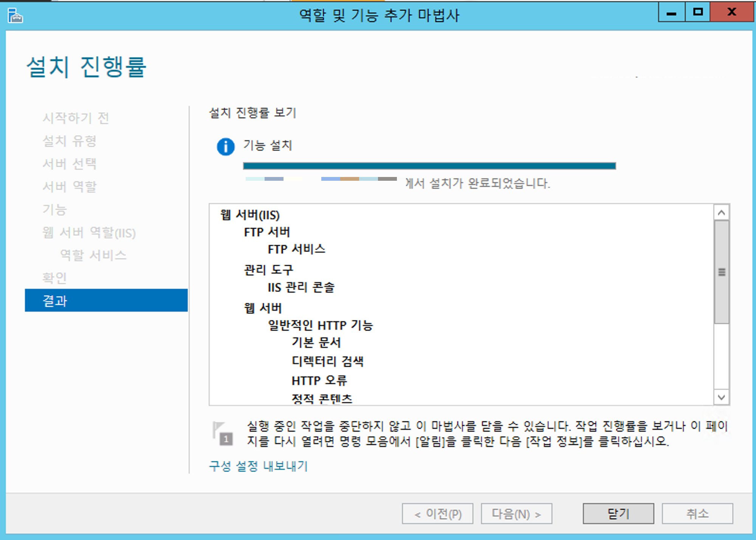Click the 이전(P) button
Viewport: 756px width, 540px height.
pyautogui.click(x=437, y=514)
